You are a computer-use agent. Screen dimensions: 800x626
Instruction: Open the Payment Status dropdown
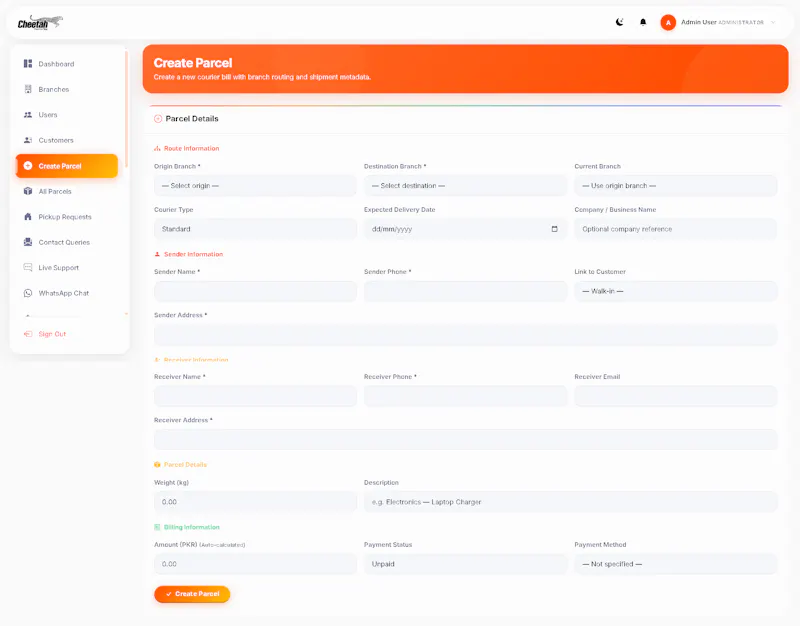coord(465,564)
